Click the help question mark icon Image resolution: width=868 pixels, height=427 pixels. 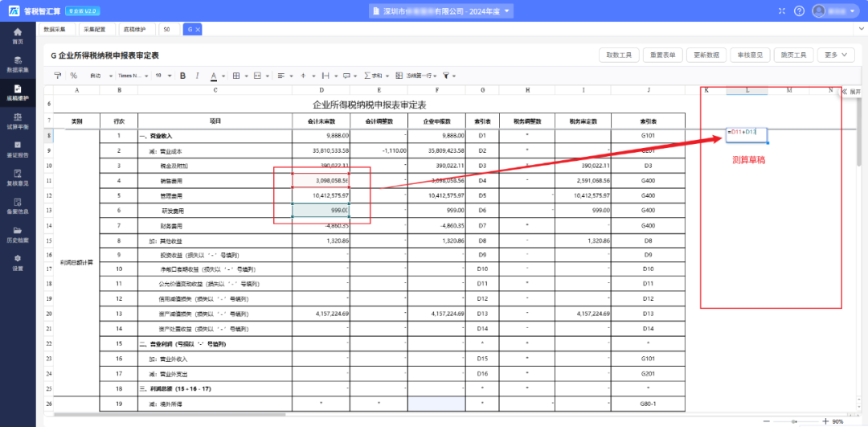point(799,10)
